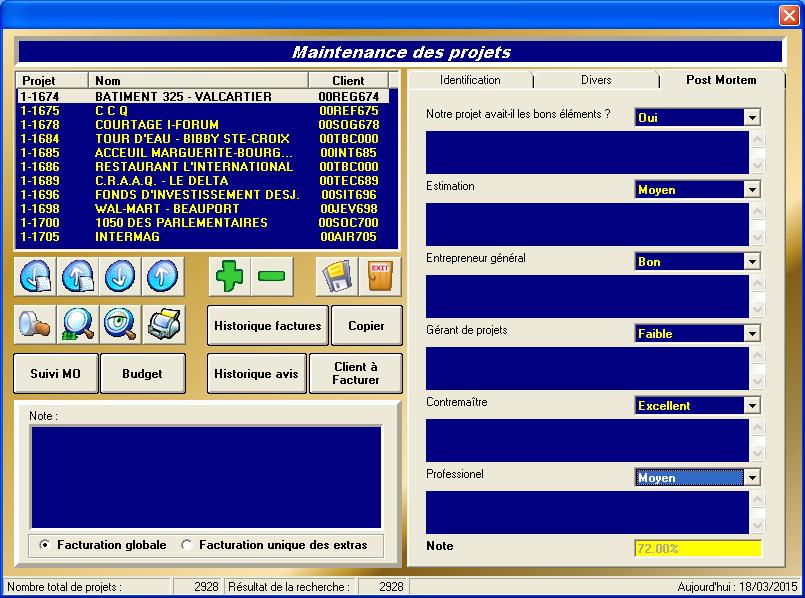
Task: Click the magnifier 1:1 search icon
Action: (78, 323)
